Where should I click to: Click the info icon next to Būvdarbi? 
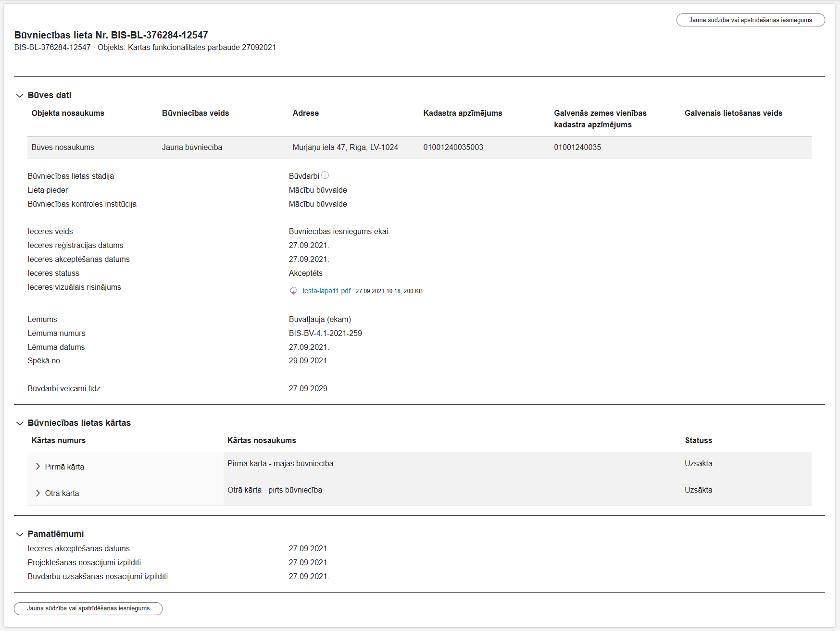click(x=325, y=175)
